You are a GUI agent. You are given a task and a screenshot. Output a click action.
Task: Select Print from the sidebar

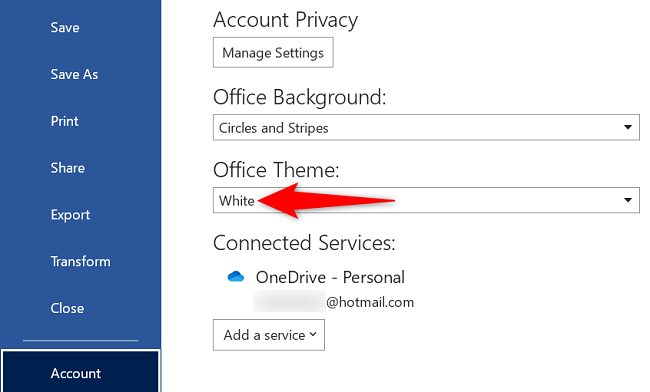pyautogui.click(x=64, y=121)
